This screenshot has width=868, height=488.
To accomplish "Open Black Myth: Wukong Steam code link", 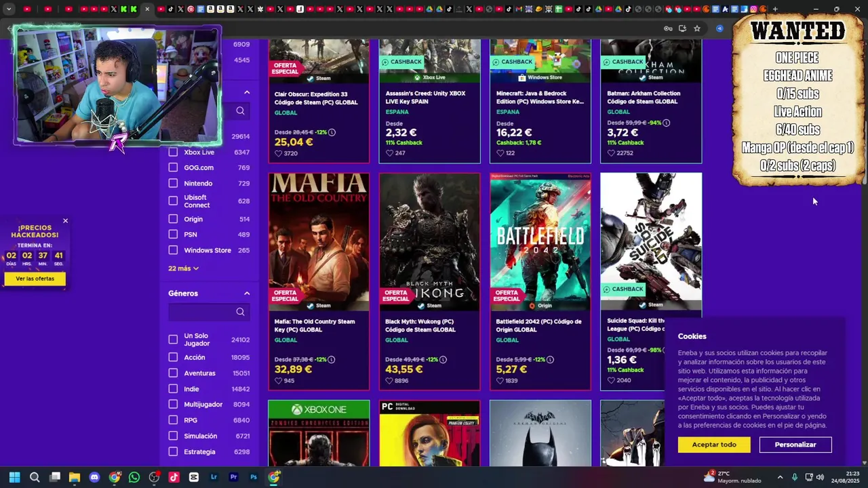I will point(420,325).
